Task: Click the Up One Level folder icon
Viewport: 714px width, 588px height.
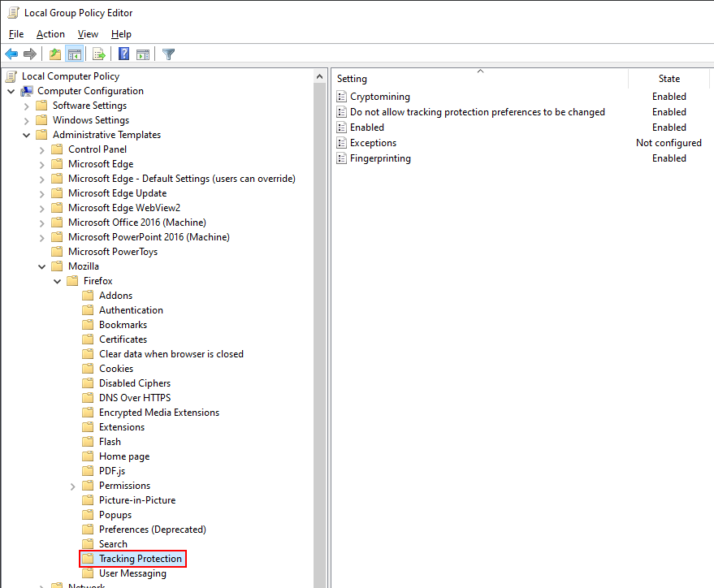Action: (55, 54)
